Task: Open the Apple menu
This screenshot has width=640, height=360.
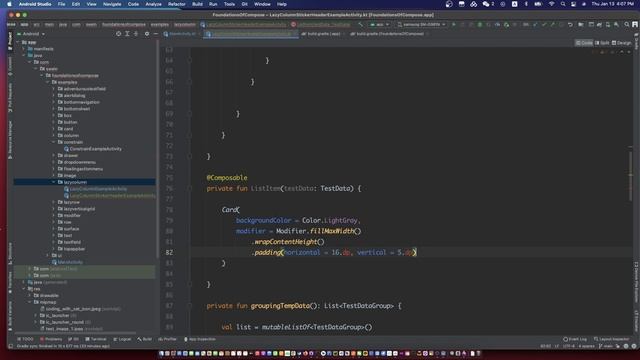Action: coord(9,4)
